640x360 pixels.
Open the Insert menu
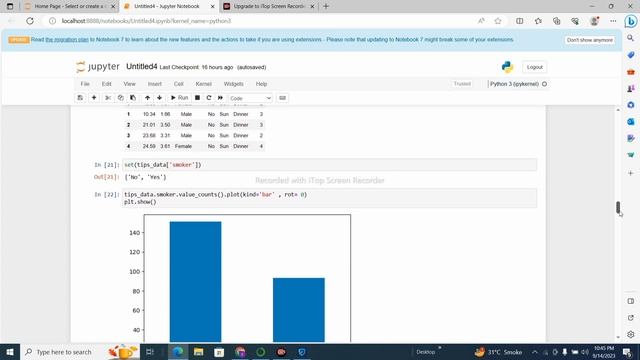point(155,84)
